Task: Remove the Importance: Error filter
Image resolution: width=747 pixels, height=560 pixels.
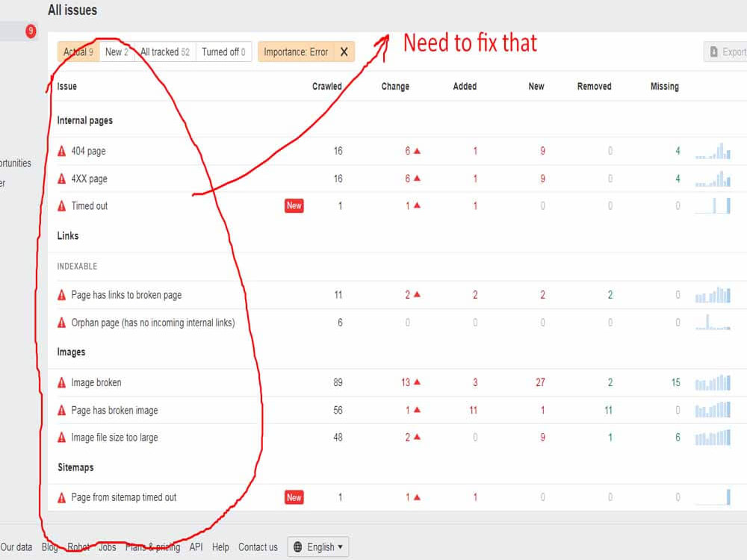Action: 344,52
